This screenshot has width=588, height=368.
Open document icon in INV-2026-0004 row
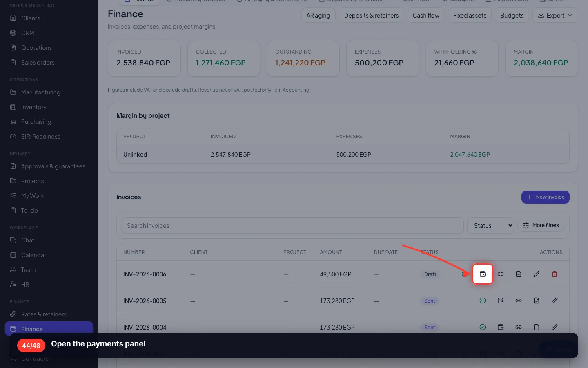coord(537,327)
